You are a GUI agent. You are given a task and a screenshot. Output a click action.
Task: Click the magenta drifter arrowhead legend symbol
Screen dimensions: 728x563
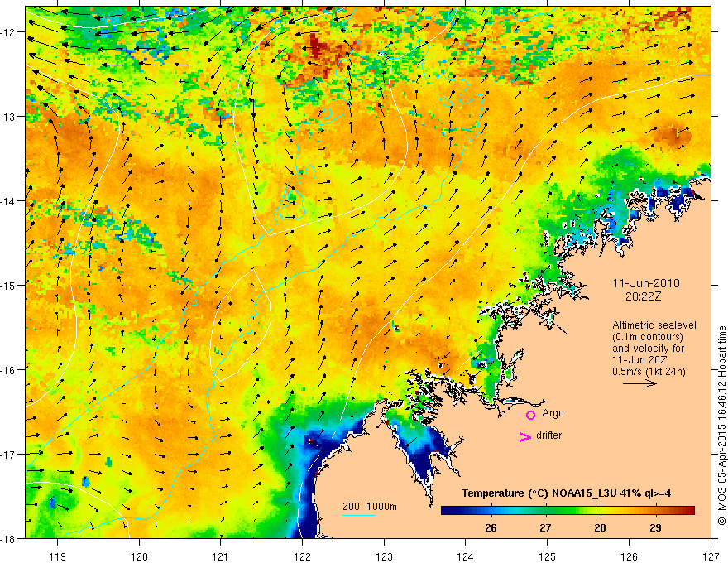pos(525,436)
